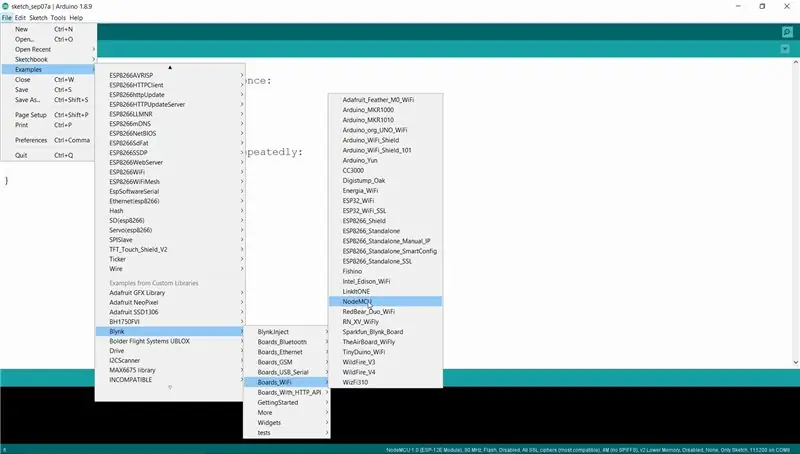The width and height of the screenshot is (800, 454).
Task: Open the ESP8266_Standalone example
Action: [x=386, y=231]
